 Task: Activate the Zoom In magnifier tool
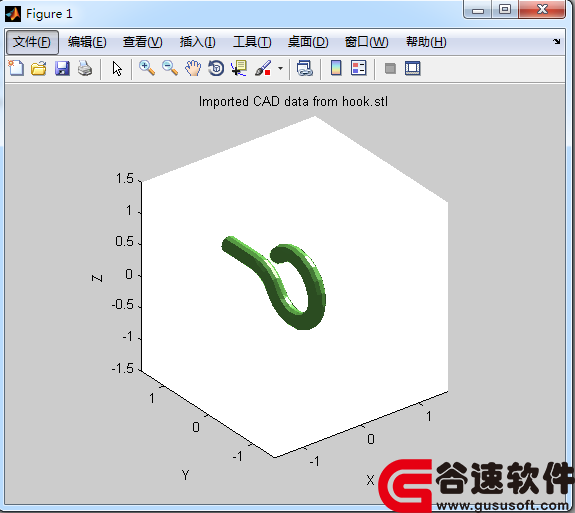147,68
